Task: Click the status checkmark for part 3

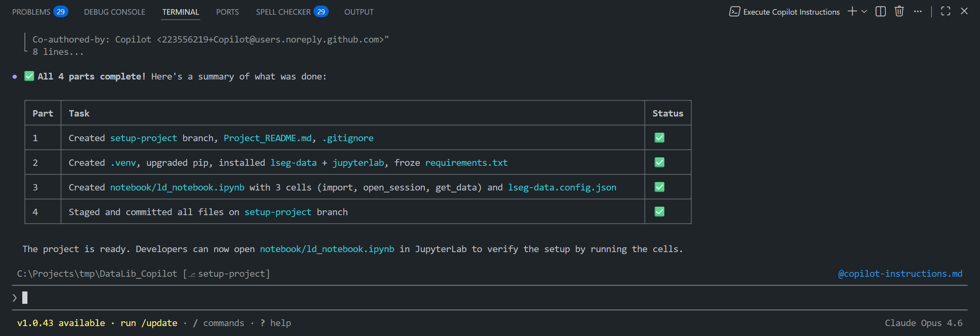Action: (x=659, y=187)
